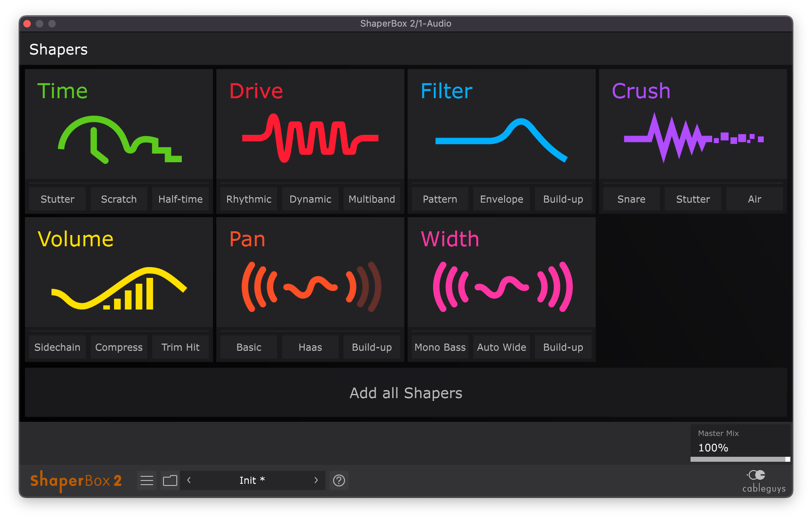Click the Cableguys logo

click(x=764, y=481)
